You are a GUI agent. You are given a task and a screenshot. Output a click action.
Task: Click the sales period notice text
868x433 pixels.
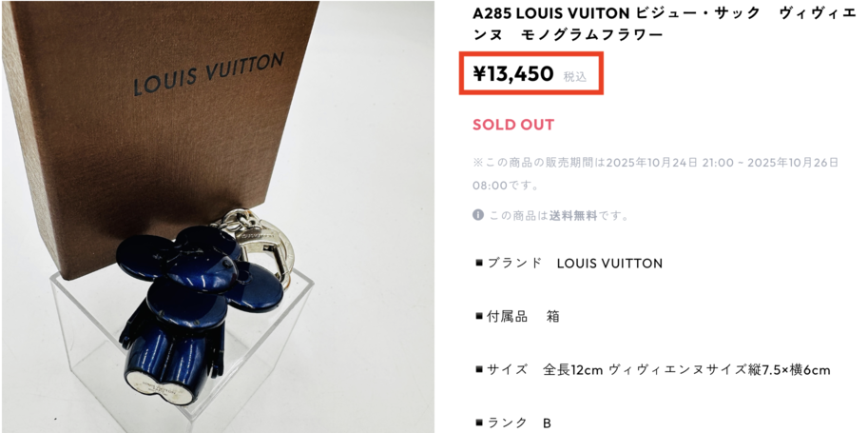pyautogui.click(x=655, y=173)
